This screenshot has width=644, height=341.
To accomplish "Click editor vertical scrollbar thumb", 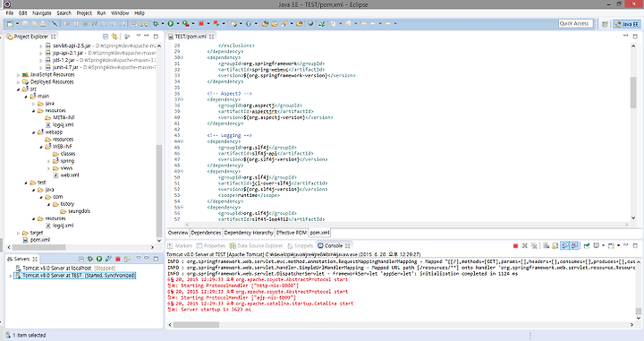I will pyautogui.click(x=633, y=92).
